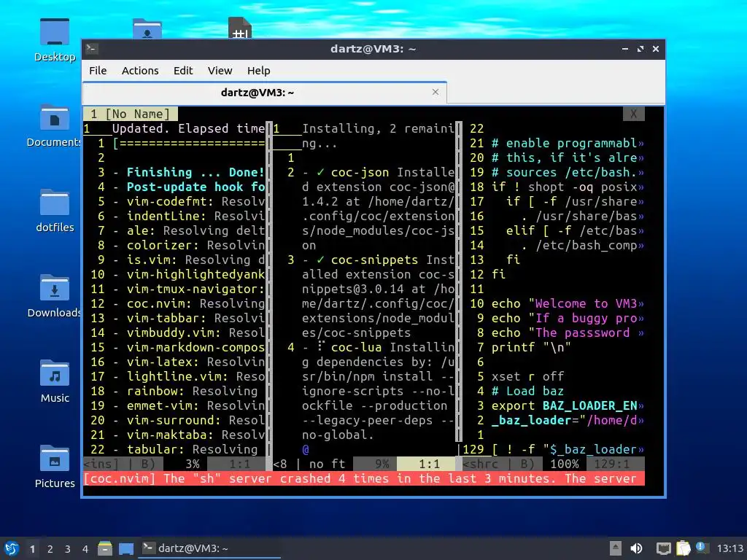Screen dimensions: 747x560
Task: Open the volume control in the tray
Action: pos(636,548)
